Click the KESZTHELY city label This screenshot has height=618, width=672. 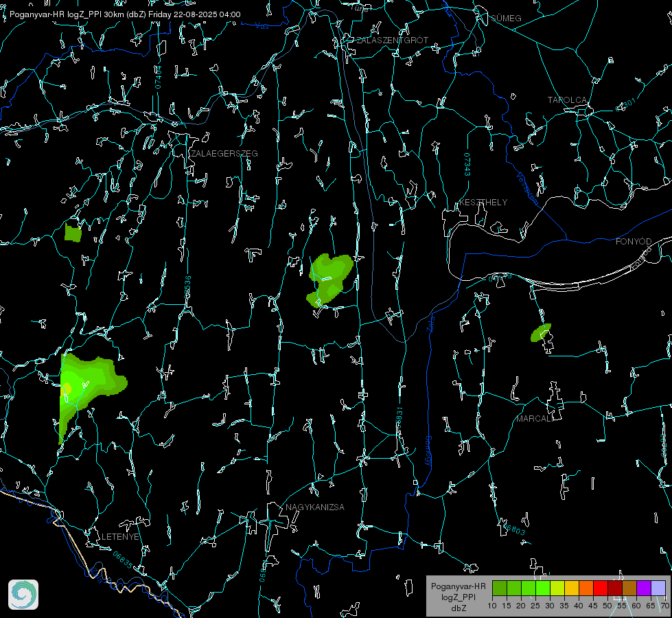pos(483,203)
